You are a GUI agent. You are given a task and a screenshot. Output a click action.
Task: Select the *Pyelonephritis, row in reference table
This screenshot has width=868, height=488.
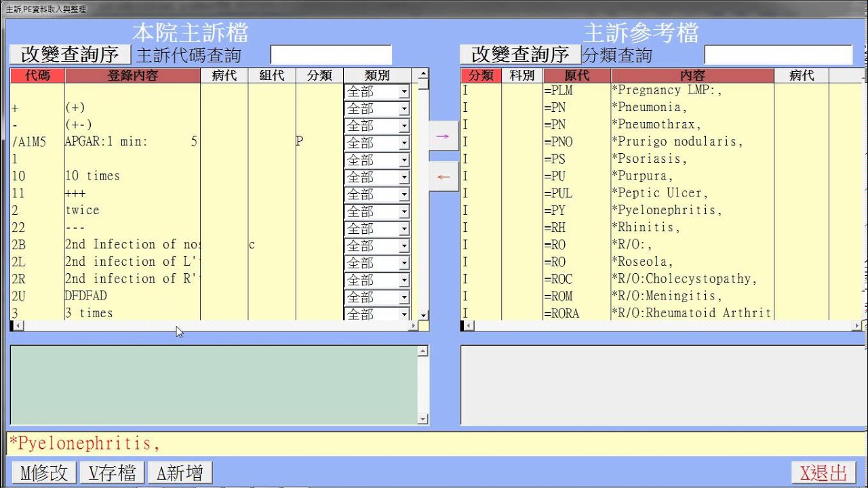coord(661,210)
